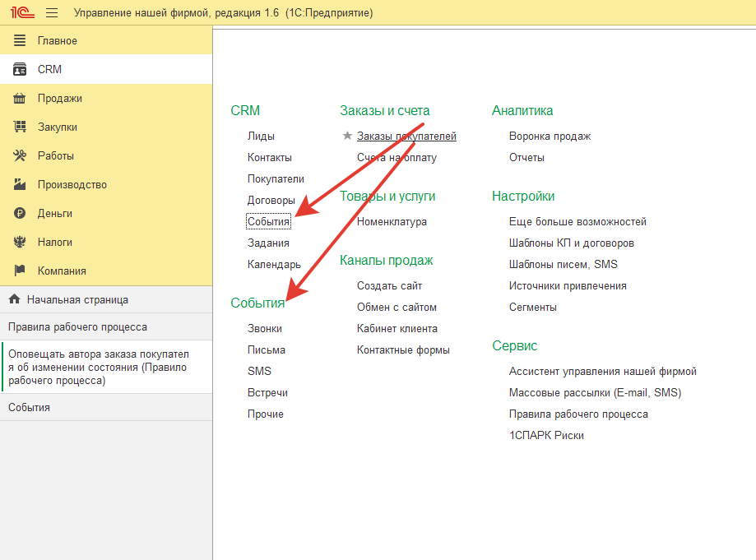This screenshot has height=560, width=756.
Task: Open the Работы section
Action: coord(106,155)
